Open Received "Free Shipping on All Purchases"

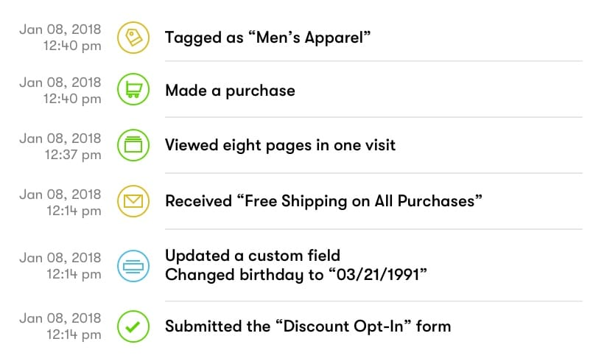coord(323,201)
